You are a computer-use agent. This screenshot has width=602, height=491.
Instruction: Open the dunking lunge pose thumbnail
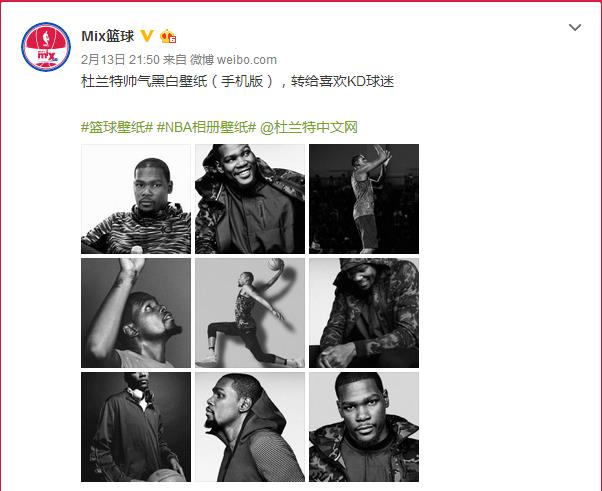coord(250,313)
